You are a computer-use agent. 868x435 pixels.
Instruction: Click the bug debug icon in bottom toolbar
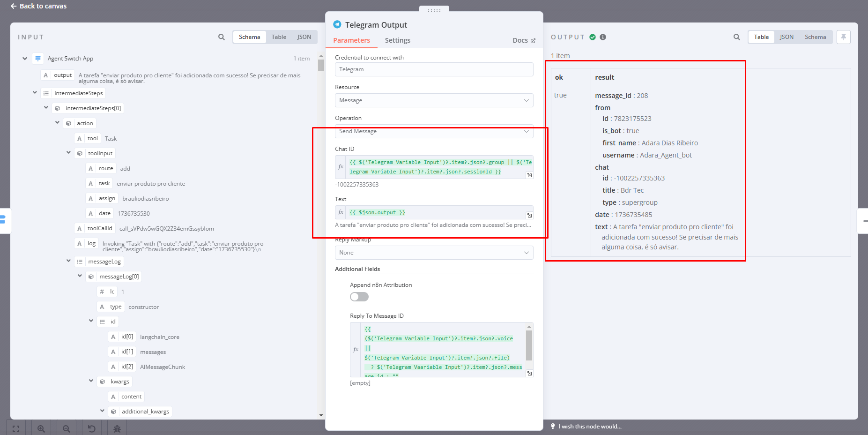pyautogui.click(x=117, y=428)
